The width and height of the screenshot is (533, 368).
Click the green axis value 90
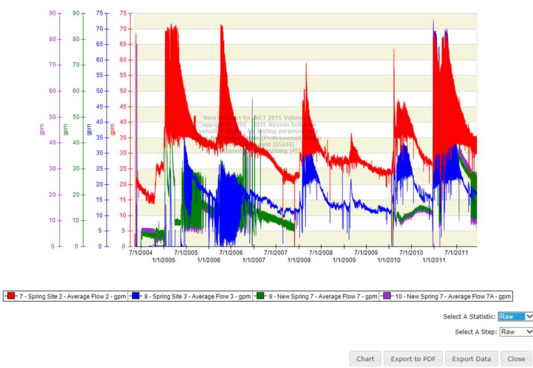[76, 13]
